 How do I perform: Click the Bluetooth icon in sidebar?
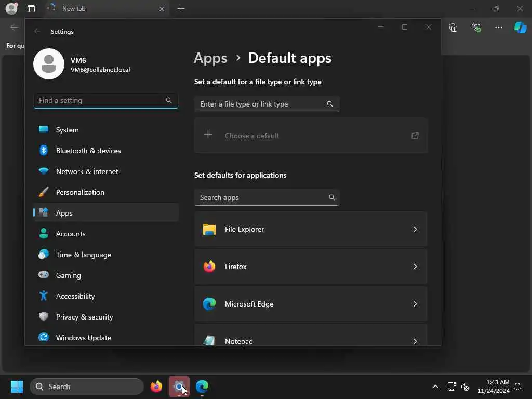point(44,150)
